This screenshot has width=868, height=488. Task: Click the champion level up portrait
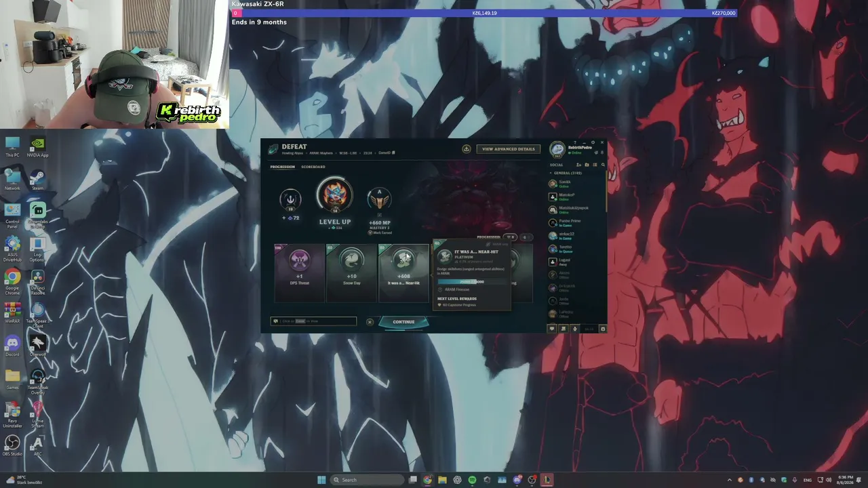[x=335, y=195]
